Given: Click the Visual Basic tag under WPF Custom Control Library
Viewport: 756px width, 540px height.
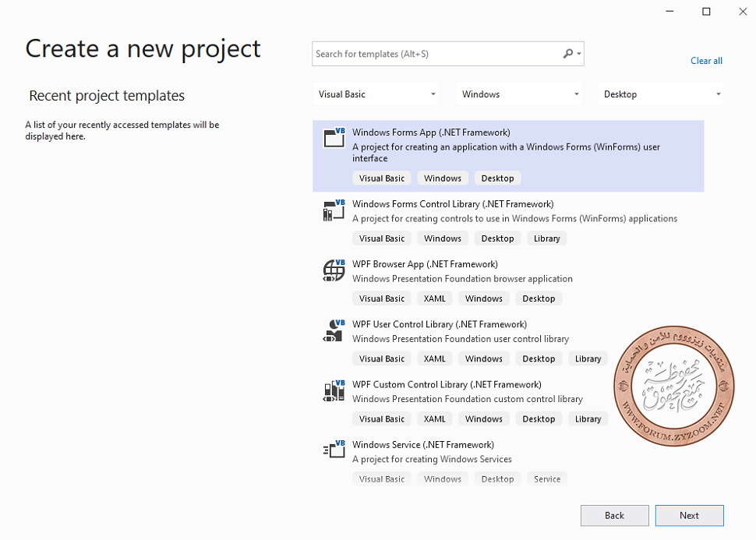Looking at the screenshot, I should [382, 419].
